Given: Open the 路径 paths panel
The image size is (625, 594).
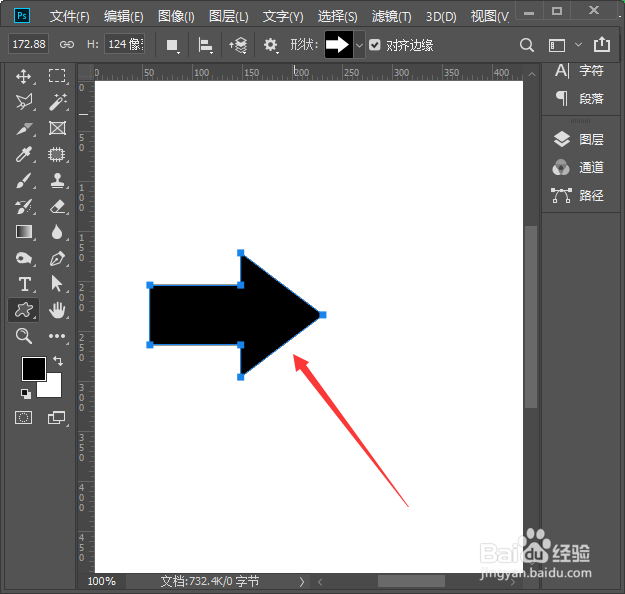Looking at the screenshot, I should [x=578, y=195].
